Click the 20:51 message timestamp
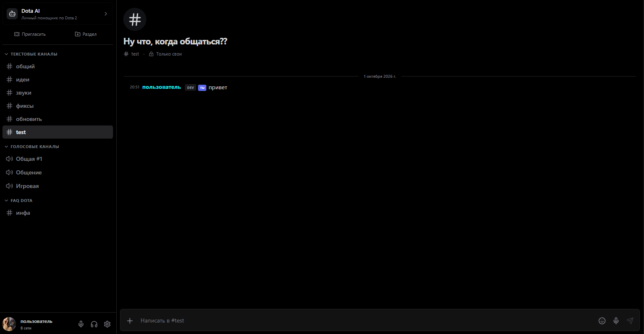 click(x=134, y=87)
